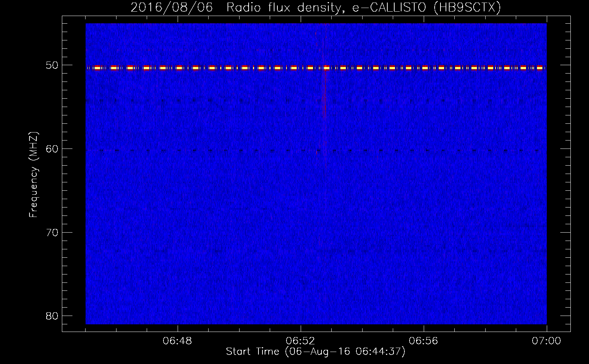Click the 70 MHz frequency tick label
This screenshot has height=364, width=589.
coord(52,233)
